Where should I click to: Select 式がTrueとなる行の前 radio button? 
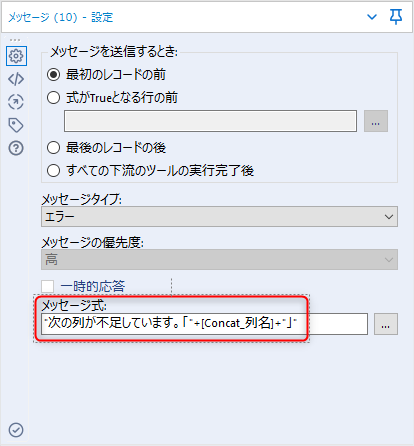[x=53, y=98]
